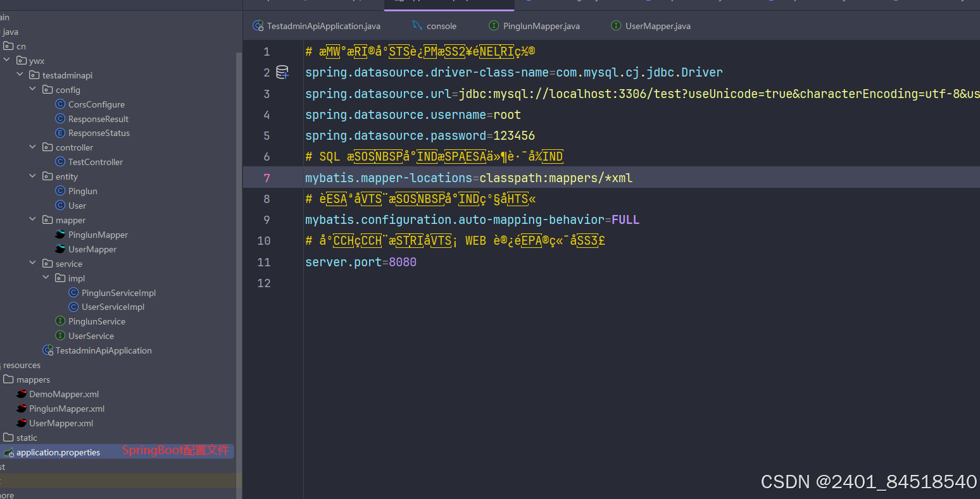Open the TestController class
Image resolution: width=980 pixels, height=499 pixels.
(x=96, y=162)
